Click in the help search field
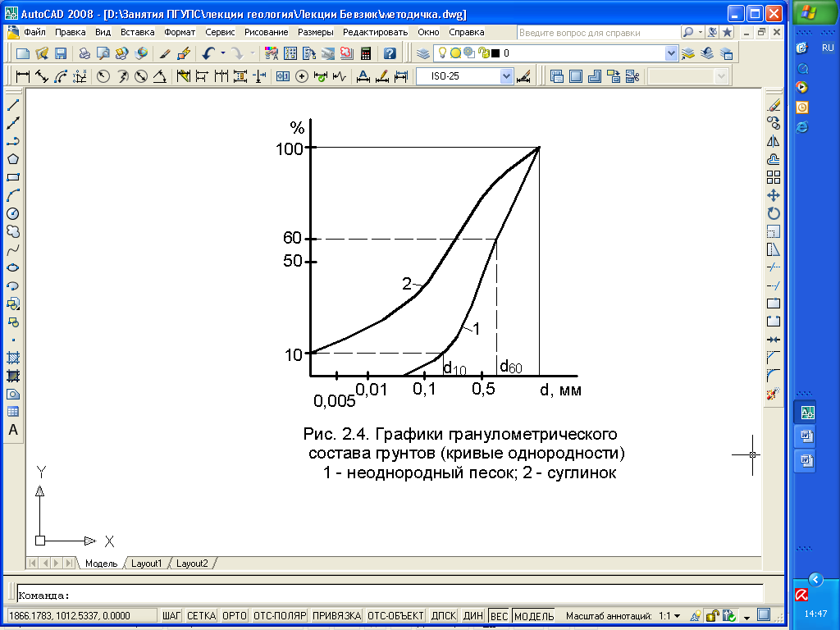 point(598,33)
